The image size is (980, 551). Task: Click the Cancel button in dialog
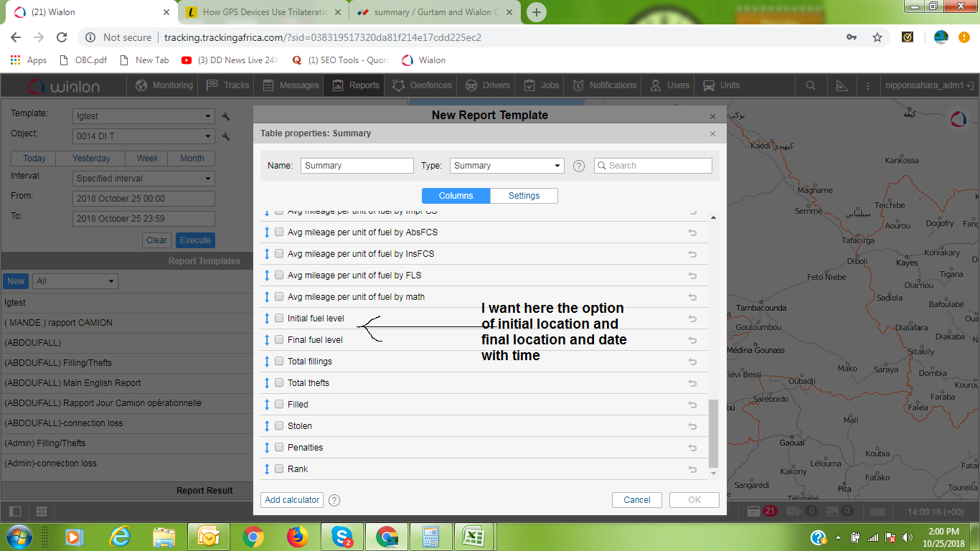pos(636,500)
